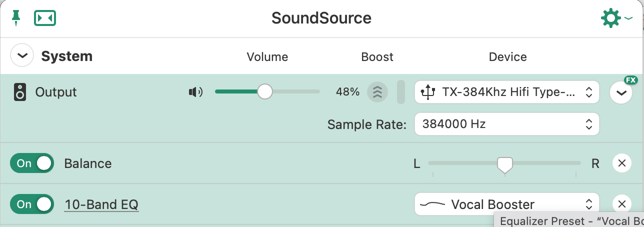Viewport: 644px width, 227px height.
Task: Click the Device column header
Action: point(508,57)
